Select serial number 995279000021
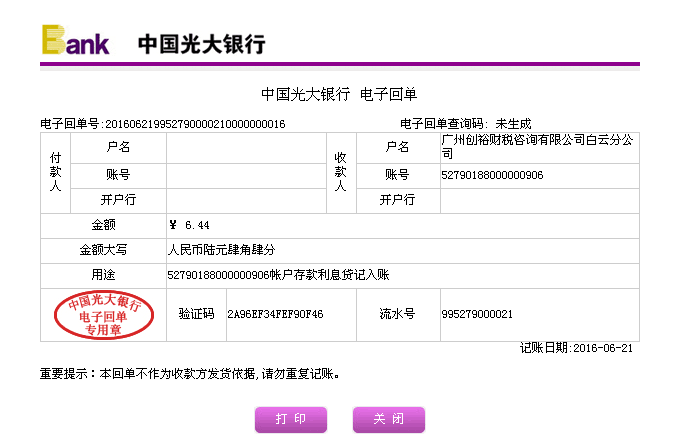Screen dimensions: 695x441 [x=477, y=314]
